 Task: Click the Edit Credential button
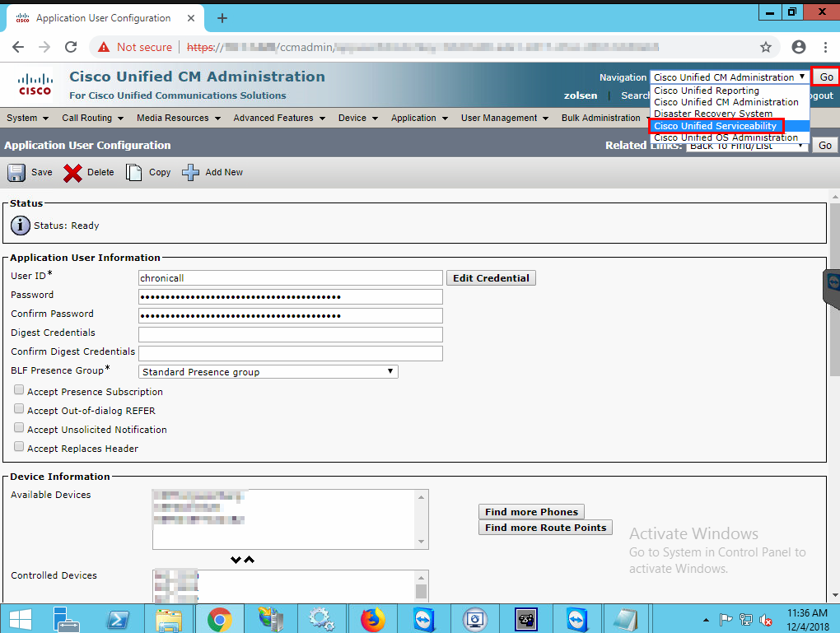(x=491, y=278)
